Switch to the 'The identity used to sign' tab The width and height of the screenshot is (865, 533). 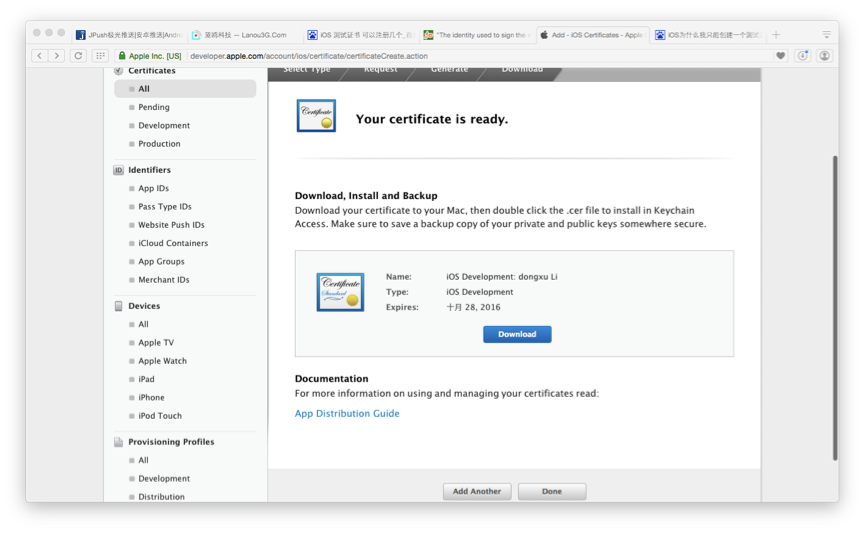pos(477,35)
